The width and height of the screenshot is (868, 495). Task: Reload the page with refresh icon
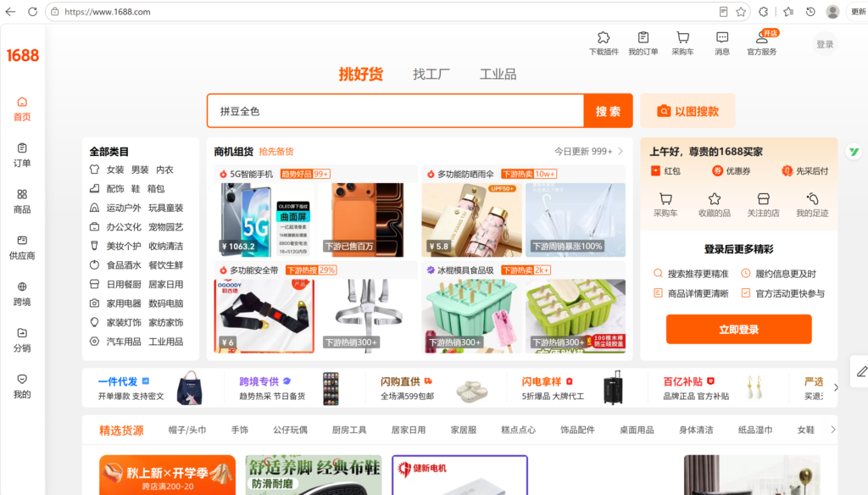click(33, 12)
